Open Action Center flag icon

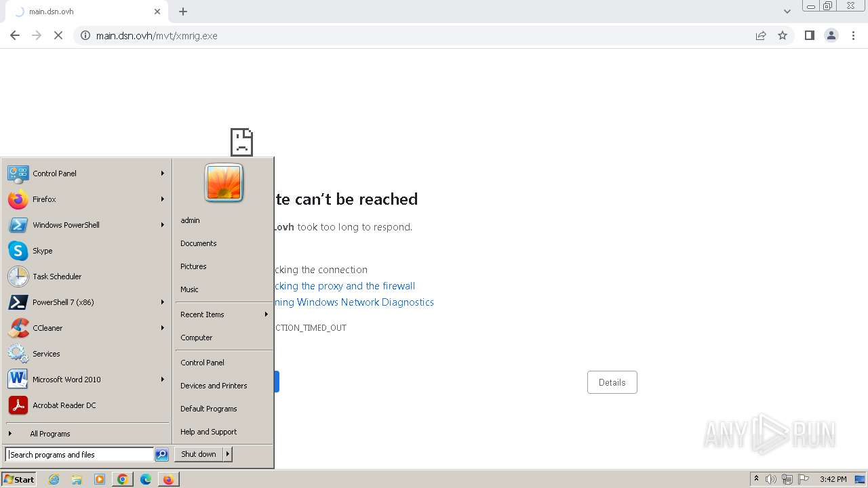pyautogui.click(x=804, y=479)
